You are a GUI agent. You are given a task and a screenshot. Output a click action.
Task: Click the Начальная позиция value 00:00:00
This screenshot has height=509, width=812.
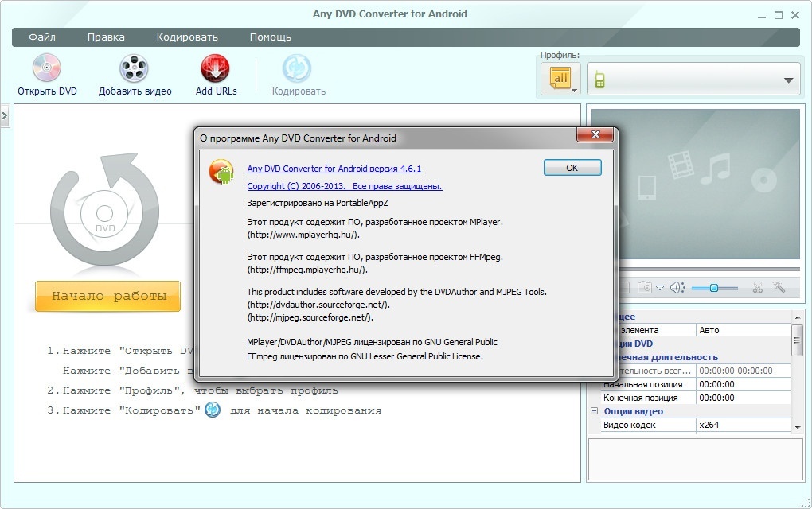pyautogui.click(x=743, y=384)
